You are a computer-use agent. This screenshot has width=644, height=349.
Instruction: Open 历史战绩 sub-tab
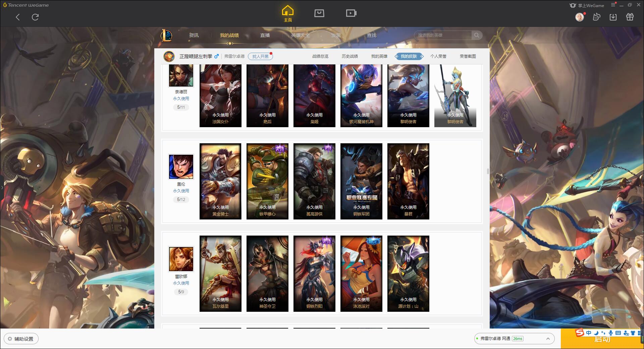pos(350,56)
